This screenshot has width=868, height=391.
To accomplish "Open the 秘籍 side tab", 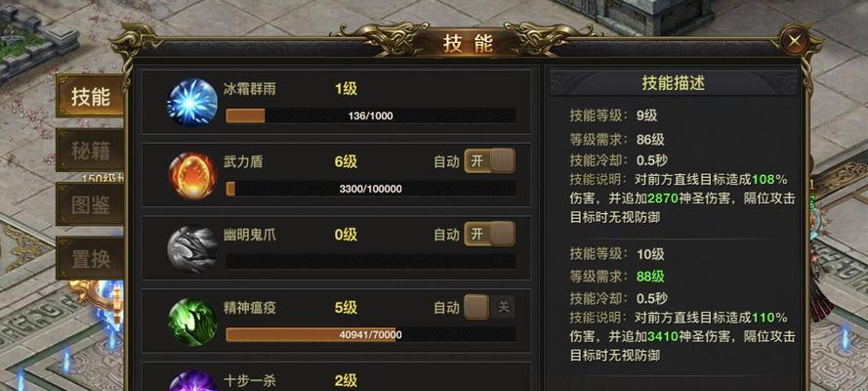I will [90, 151].
